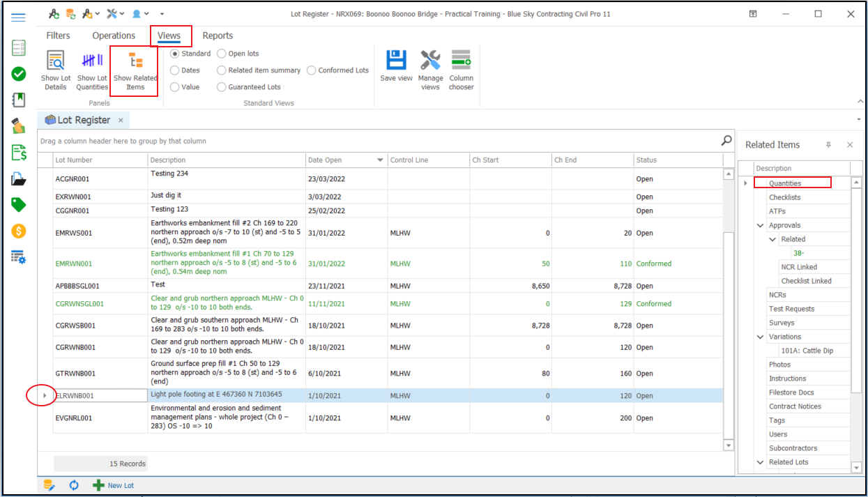Open the customize quick access toolbar arrow
This screenshot has width=868, height=497.
tap(162, 14)
